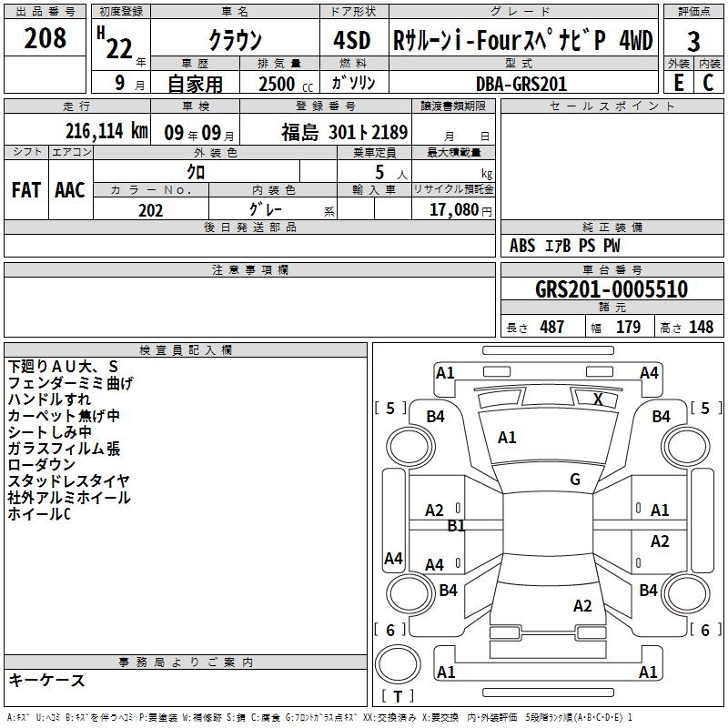
Task: Click chassis number GRS201-0005510
Action: pos(612,289)
